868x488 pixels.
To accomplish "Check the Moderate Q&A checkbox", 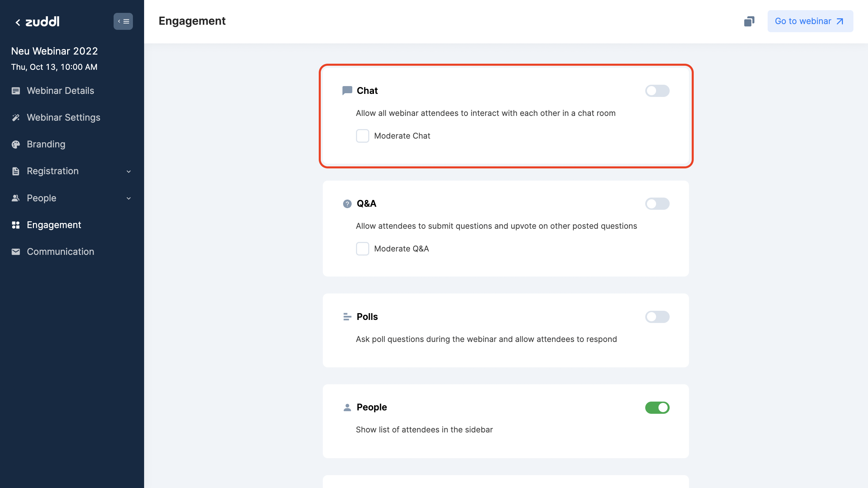I will 362,248.
